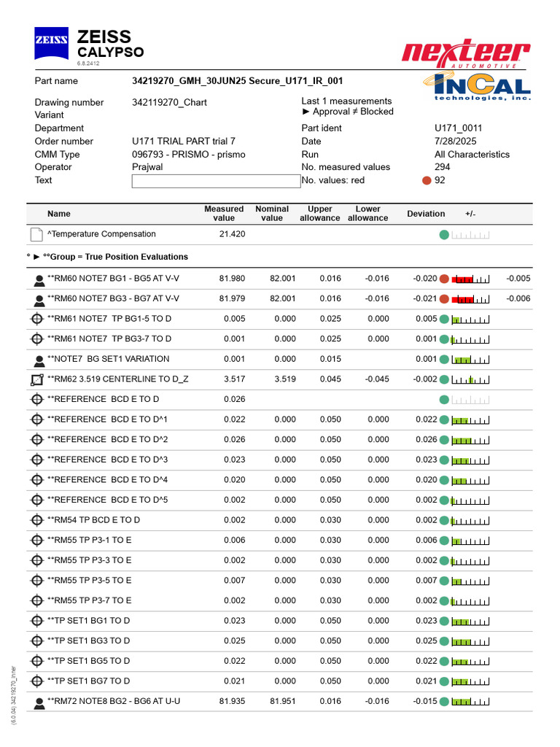Viewport: 560px width, 747px height.
Task: Click the CMM type 096793 - PRISMO - prismo
Action: click(x=189, y=155)
